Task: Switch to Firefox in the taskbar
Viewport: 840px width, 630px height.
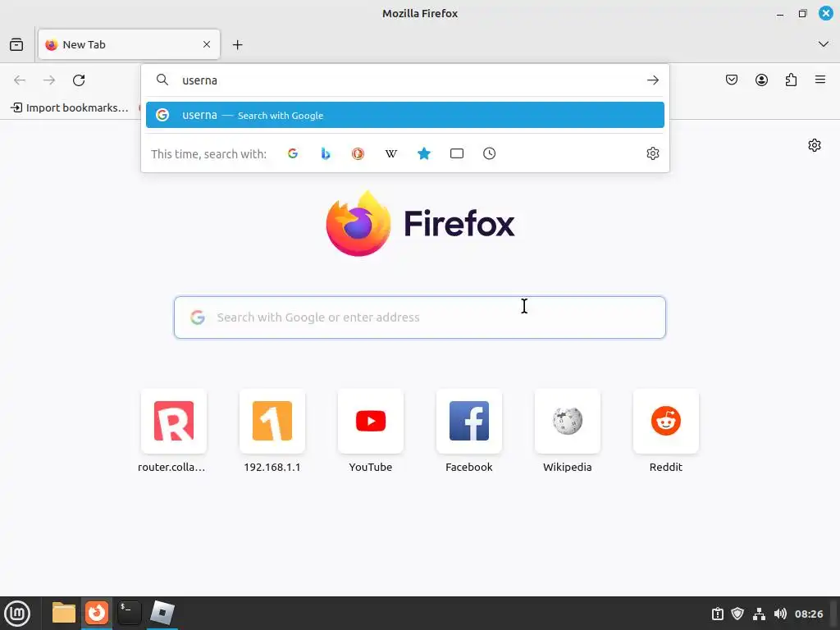Action: tap(97, 614)
